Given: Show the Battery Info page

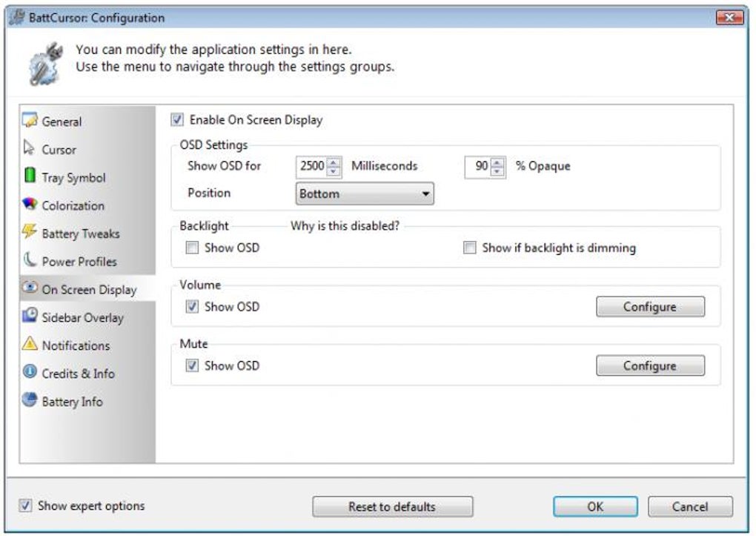Looking at the screenshot, I should 87,401.
